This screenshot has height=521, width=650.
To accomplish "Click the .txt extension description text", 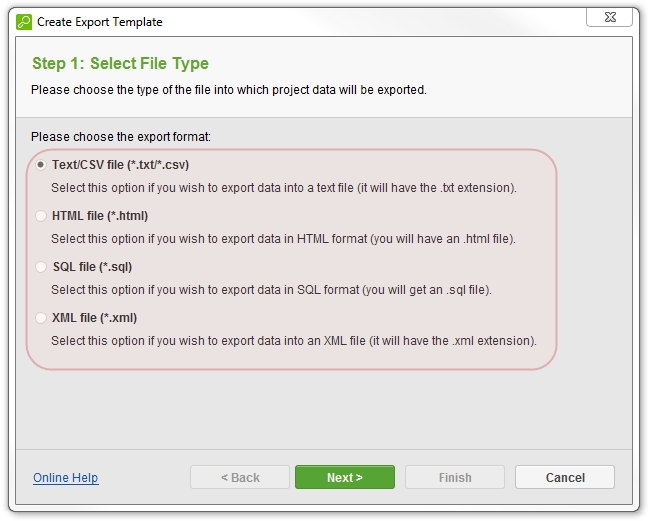I will click(284, 188).
